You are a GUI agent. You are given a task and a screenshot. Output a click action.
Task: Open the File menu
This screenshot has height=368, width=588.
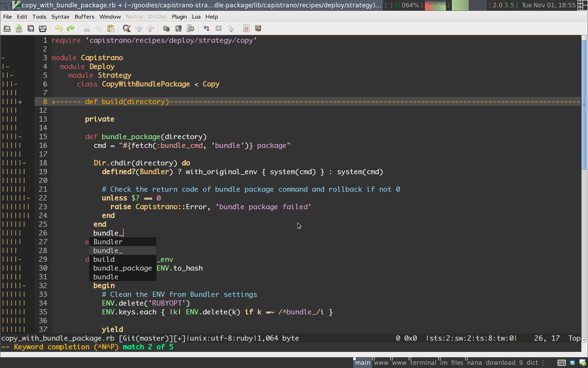tap(7, 16)
